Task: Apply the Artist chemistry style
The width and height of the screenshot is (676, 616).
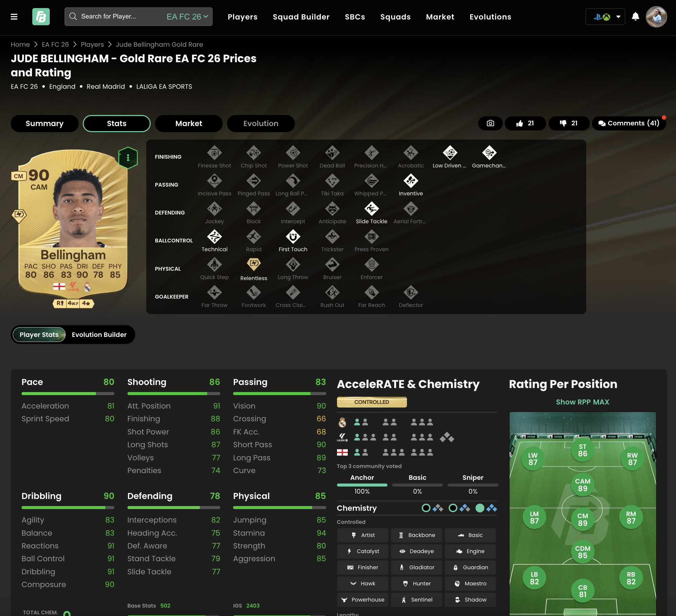Action: [363, 535]
